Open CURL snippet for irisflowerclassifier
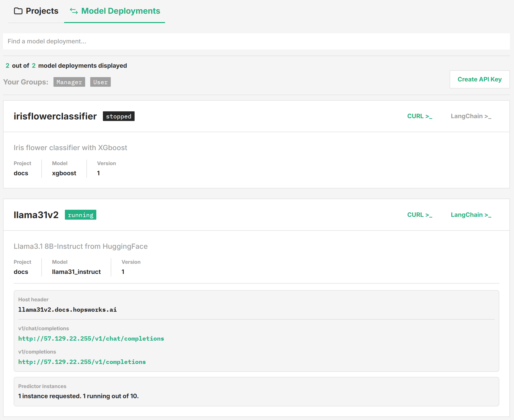 pyautogui.click(x=419, y=116)
